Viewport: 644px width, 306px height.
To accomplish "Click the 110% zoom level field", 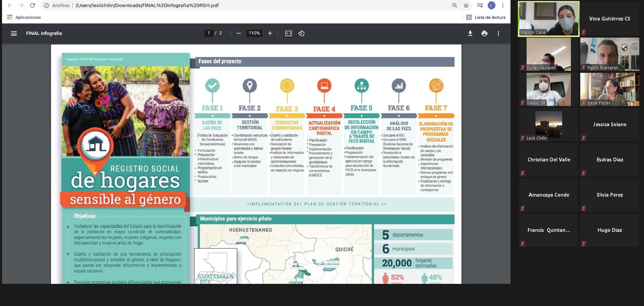I will tap(254, 33).
